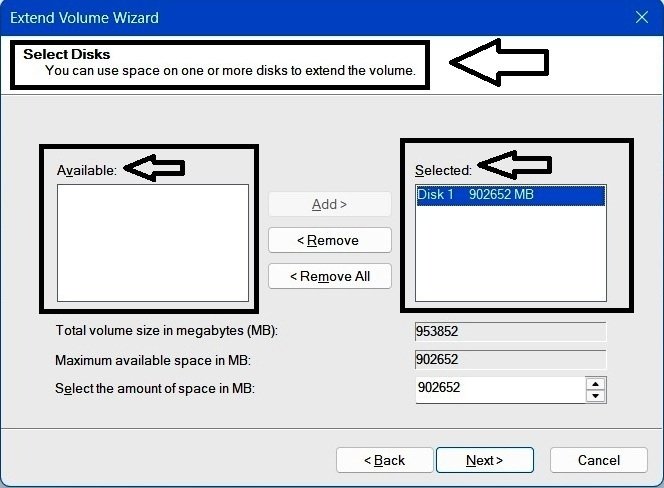Click the maximum available space field

511,360
